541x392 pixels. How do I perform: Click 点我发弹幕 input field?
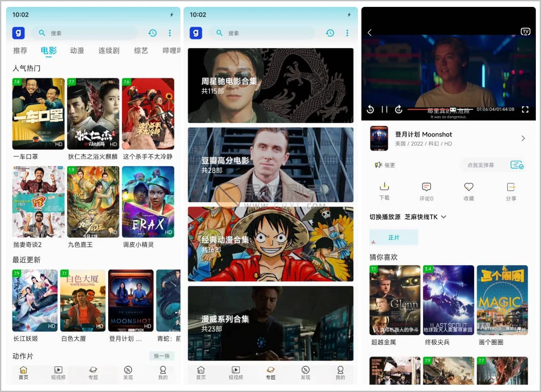click(x=481, y=165)
